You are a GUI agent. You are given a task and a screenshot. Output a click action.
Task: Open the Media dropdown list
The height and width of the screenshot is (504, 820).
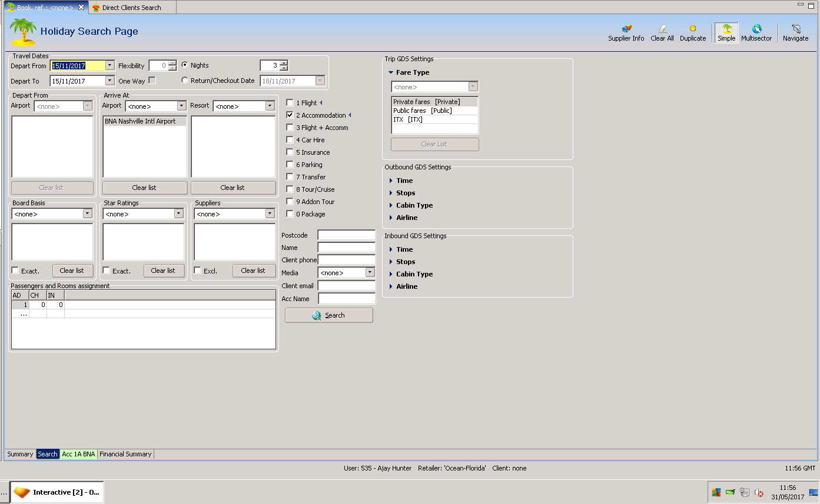click(x=370, y=273)
